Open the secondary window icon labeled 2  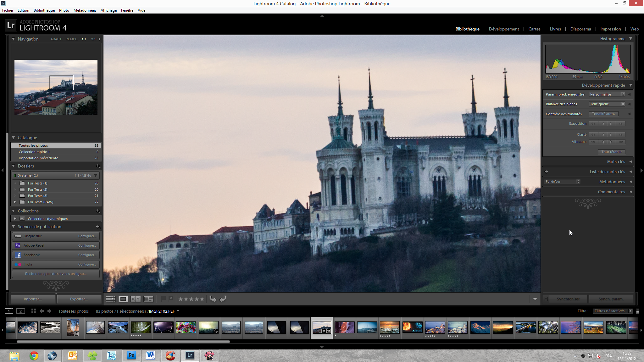(x=21, y=311)
